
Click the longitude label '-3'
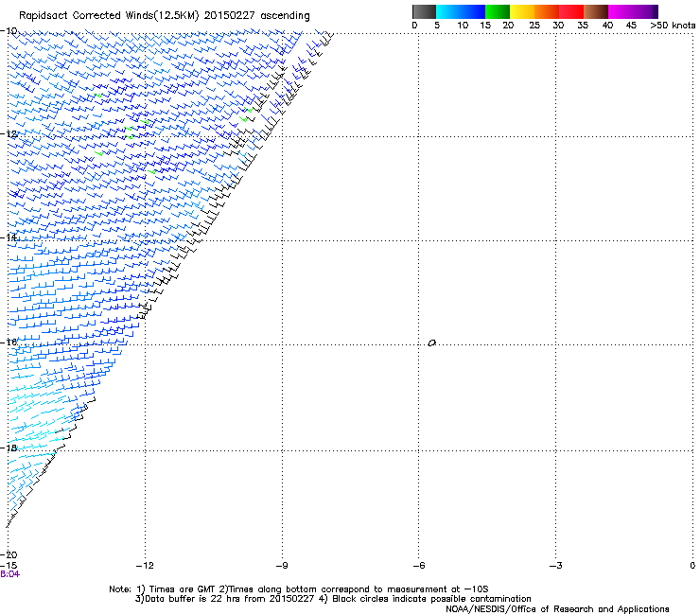click(x=556, y=566)
